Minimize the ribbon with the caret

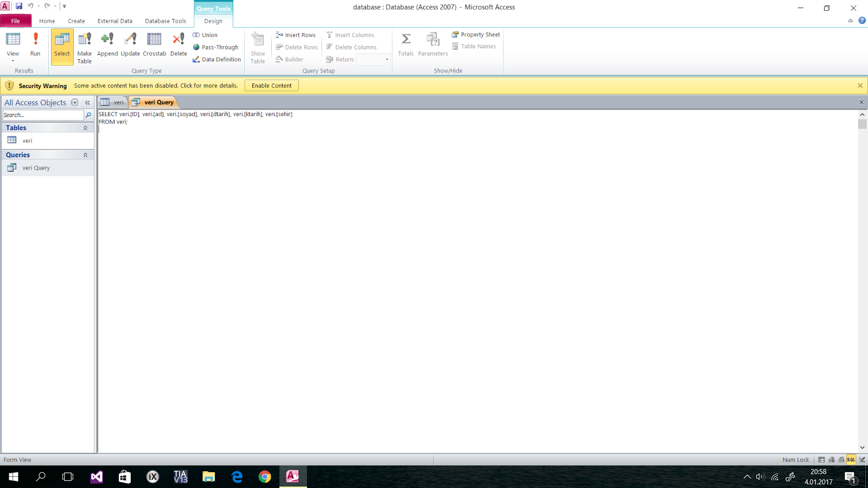pos(850,21)
